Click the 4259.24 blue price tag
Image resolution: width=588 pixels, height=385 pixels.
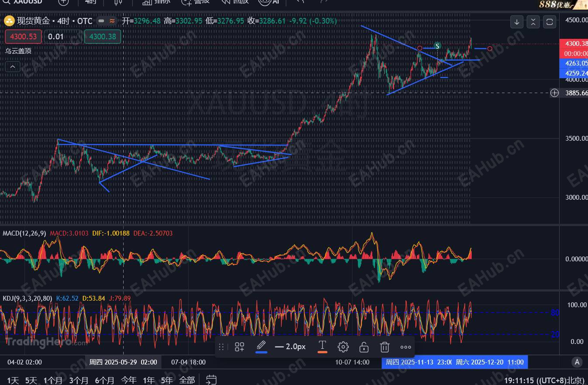574,73
